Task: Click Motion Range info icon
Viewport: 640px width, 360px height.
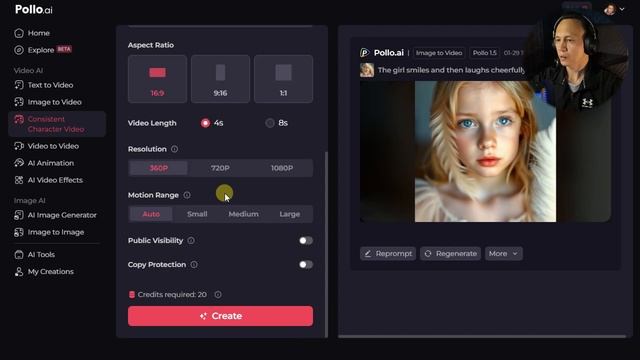Action: (x=187, y=195)
